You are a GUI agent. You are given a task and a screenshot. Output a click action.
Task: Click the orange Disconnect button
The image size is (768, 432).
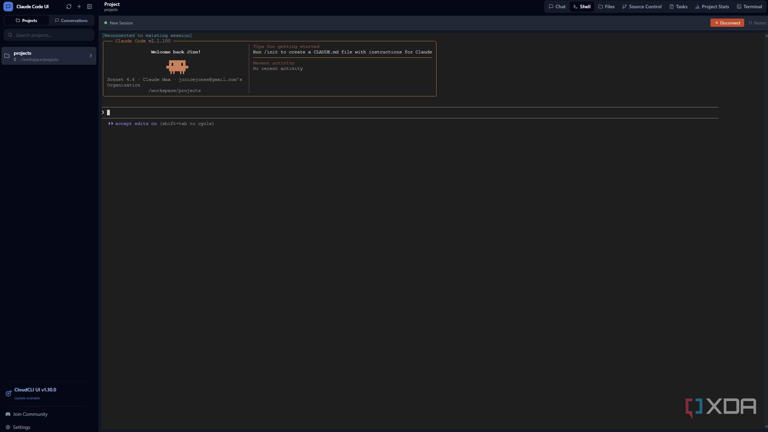727,23
